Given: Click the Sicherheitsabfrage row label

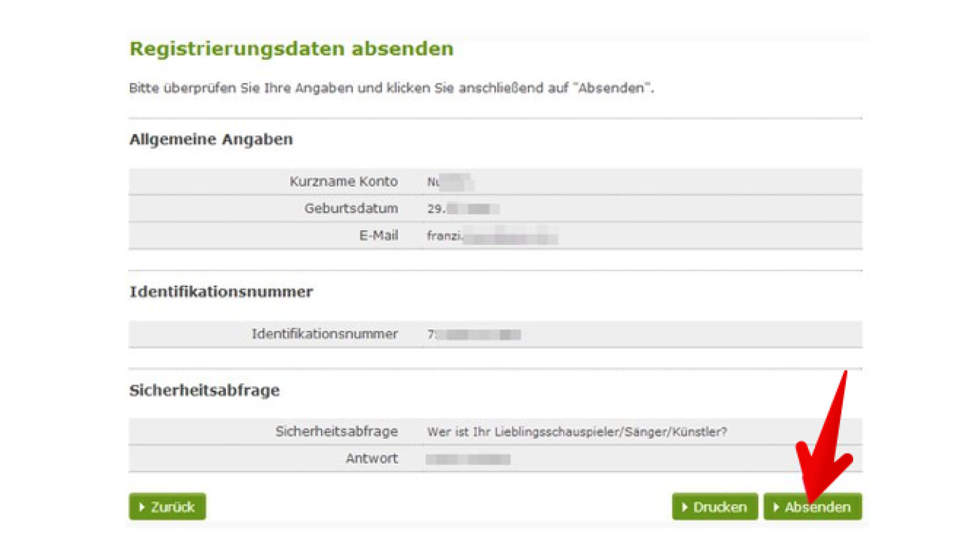Looking at the screenshot, I should click(336, 431).
